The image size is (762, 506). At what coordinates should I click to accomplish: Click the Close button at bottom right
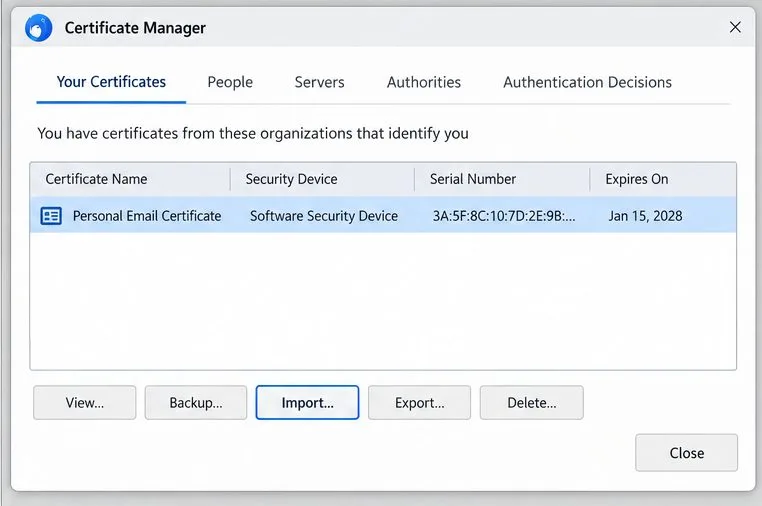pyautogui.click(x=686, y=453)
